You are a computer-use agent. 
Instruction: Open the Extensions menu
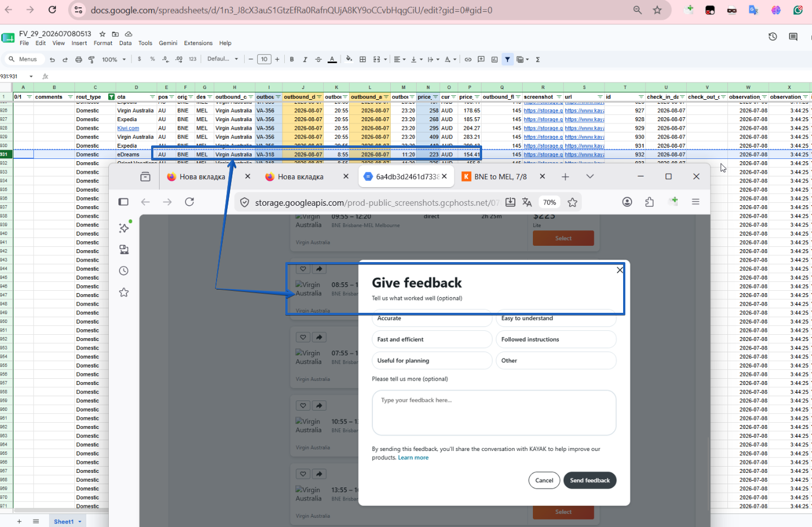tap(198, 43)
